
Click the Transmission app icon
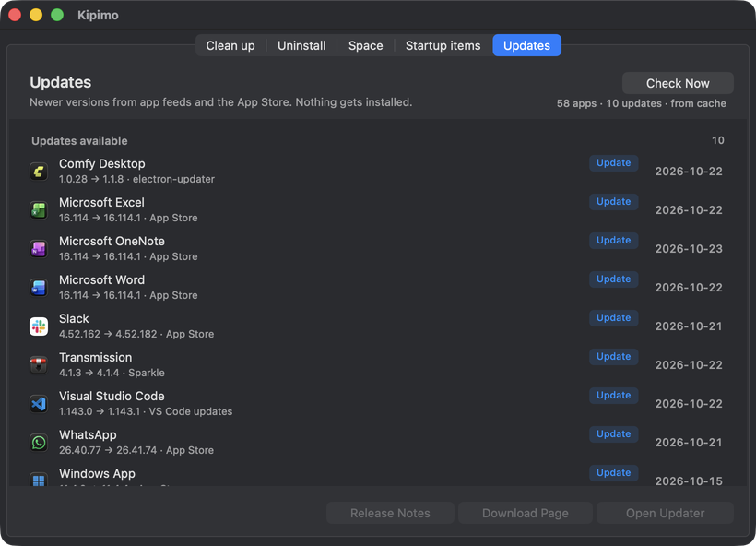click(x=39, y=365)
